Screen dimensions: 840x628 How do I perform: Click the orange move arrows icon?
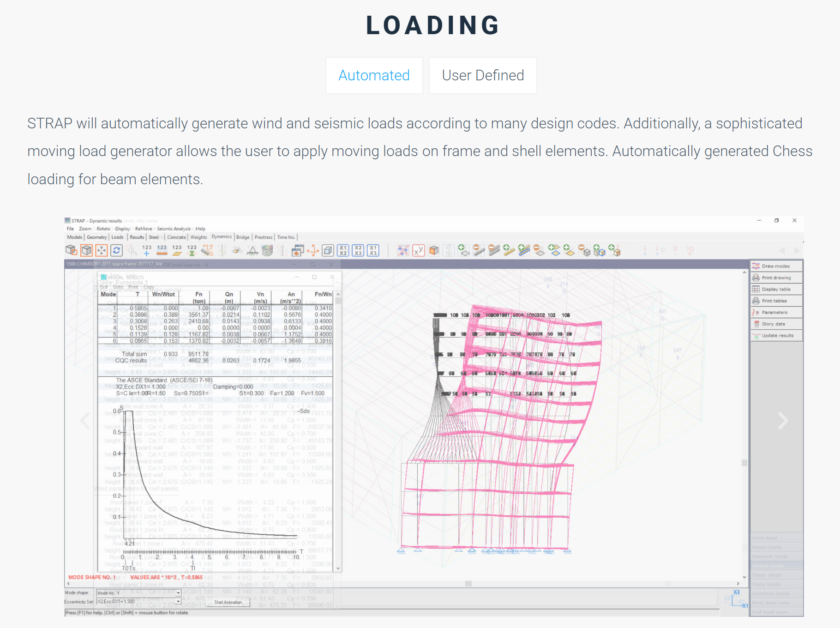click(x=313, y=250)
